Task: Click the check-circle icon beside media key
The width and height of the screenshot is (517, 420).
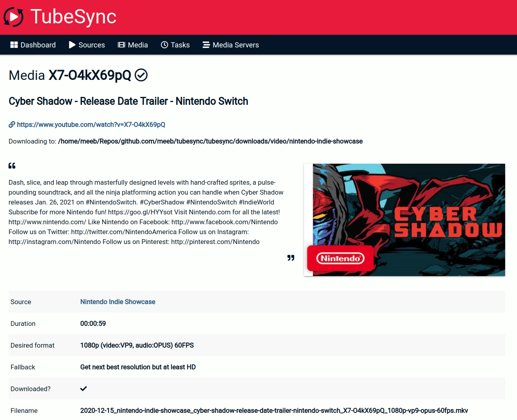Action: pos(141,75)
